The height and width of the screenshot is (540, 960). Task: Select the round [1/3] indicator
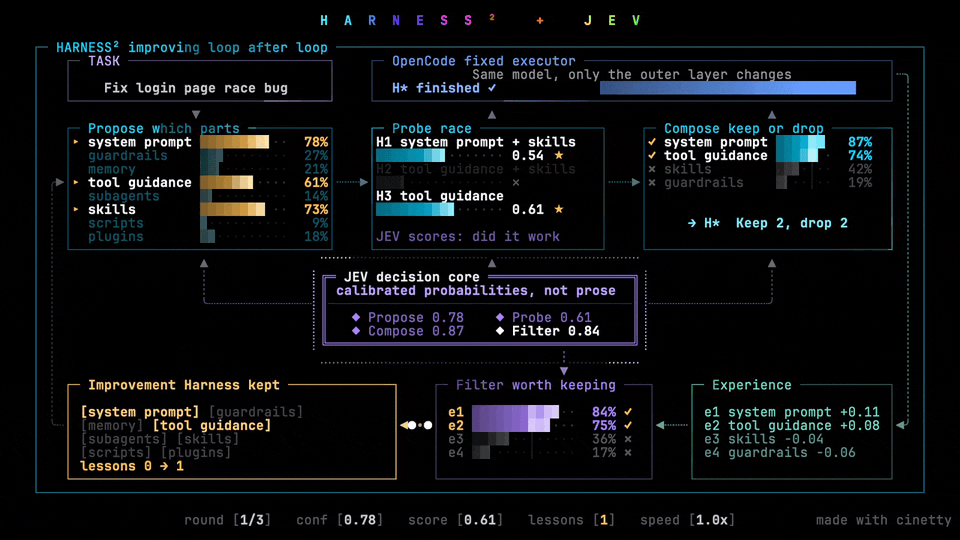tap(227, 520)
